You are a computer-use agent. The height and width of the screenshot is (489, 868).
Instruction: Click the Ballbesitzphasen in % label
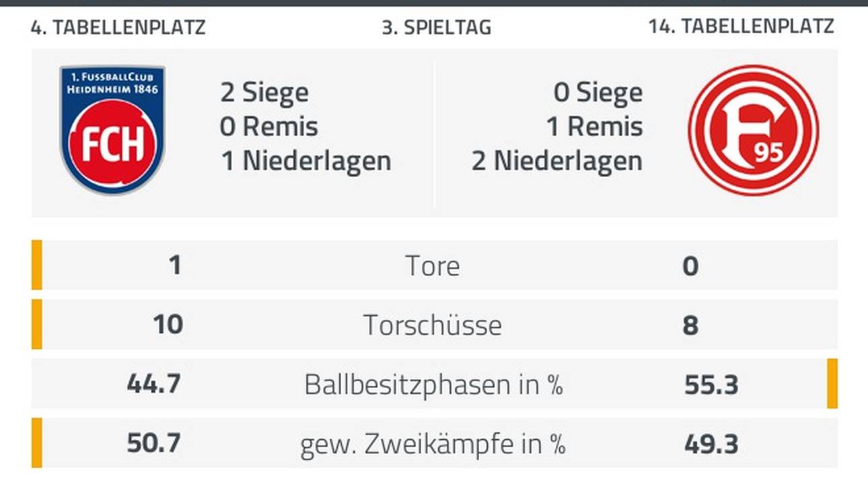[433, 385]
